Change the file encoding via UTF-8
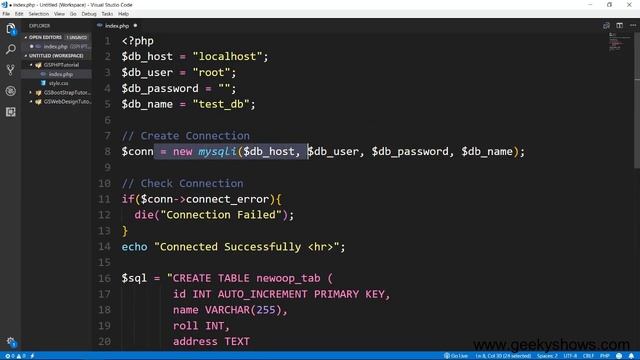The height and width of the screenshot is (360, 640). click(570, 356)
